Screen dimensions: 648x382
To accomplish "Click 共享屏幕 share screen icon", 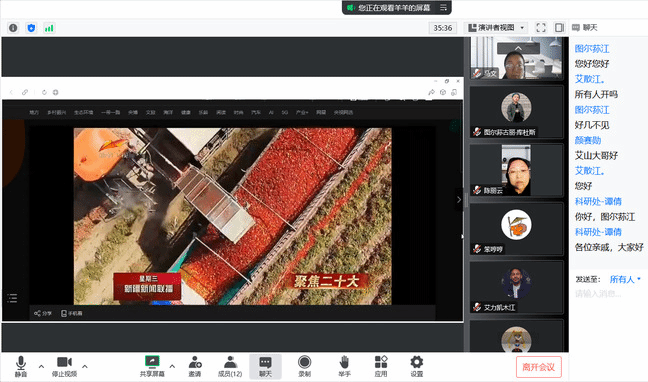I will tap(152, 366).
